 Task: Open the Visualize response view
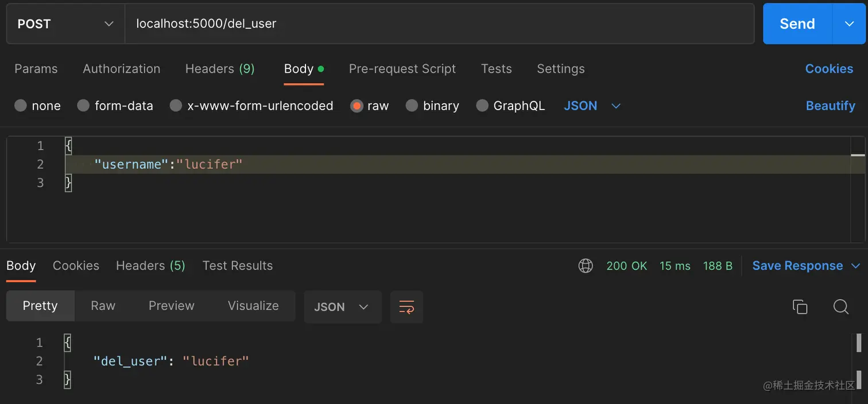[x=253, y=306]
